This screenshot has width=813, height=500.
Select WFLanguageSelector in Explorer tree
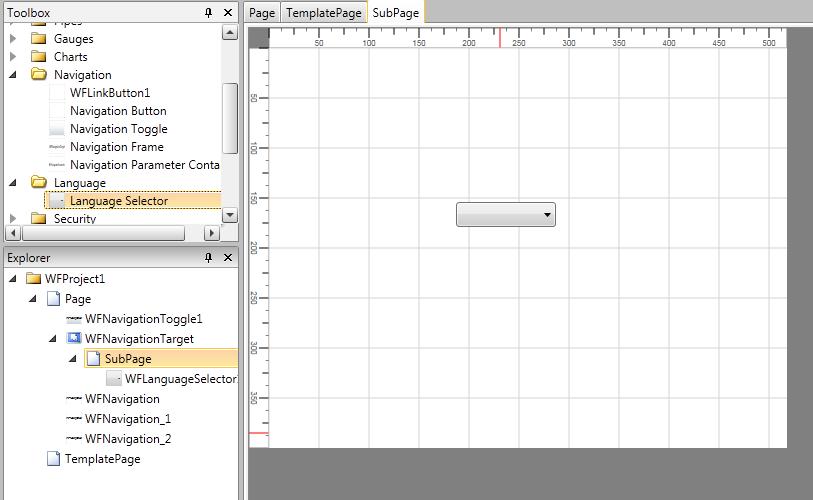(x=180, y=379)
